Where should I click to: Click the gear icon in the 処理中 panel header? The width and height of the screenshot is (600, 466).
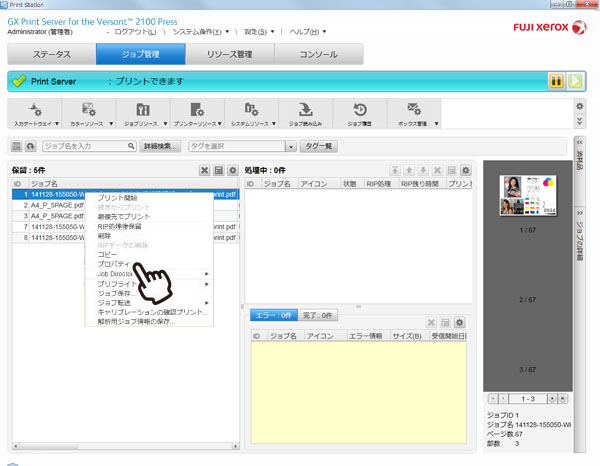coord(465,171)
